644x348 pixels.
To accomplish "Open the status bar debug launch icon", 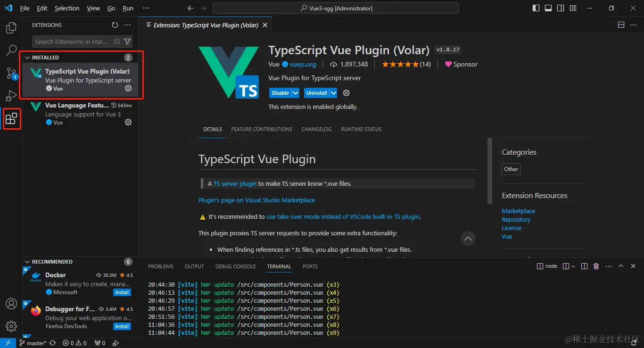I will point(116,343).
